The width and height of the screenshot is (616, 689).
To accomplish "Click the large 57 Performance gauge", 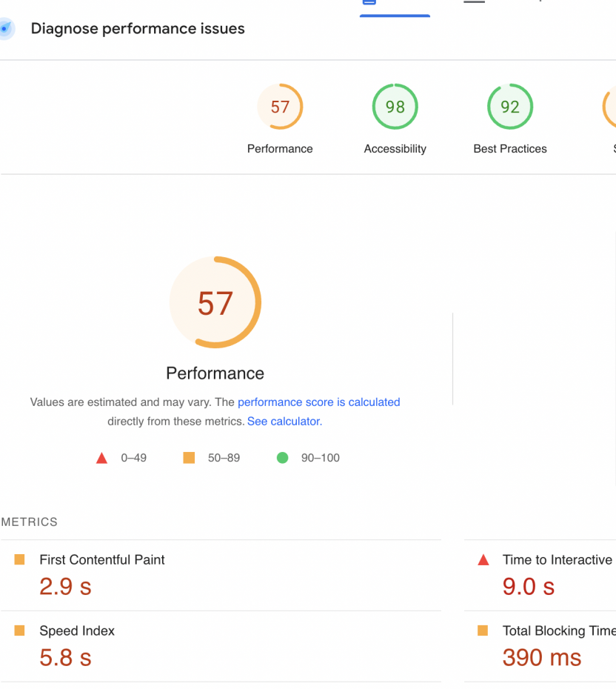I will (x=215, y=302).
